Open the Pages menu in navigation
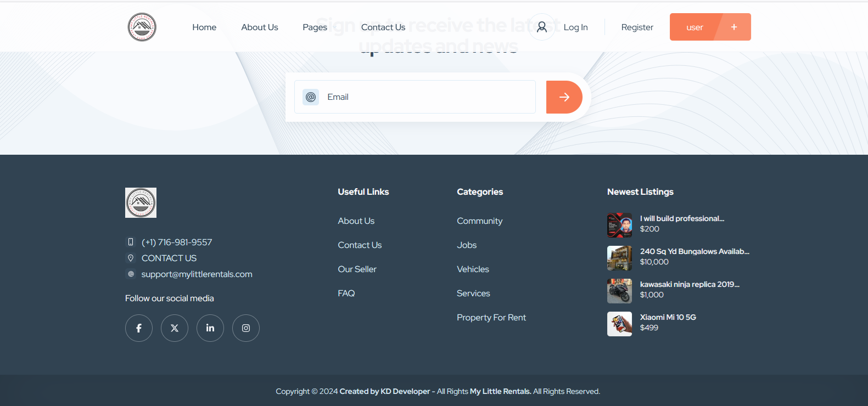The image size is (868, 406). 315,27
